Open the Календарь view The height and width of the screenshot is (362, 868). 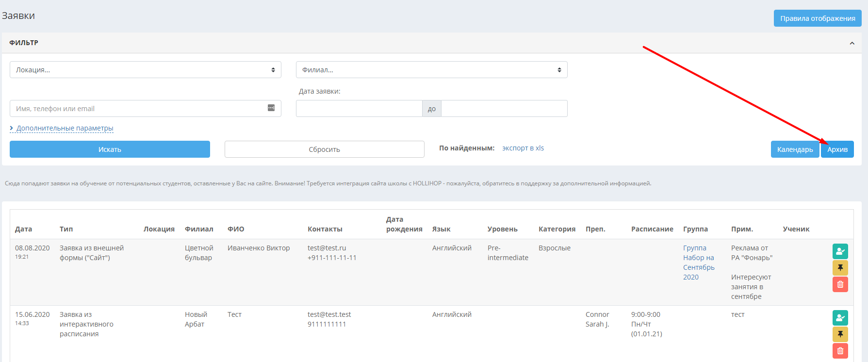(x=795, y=149)
